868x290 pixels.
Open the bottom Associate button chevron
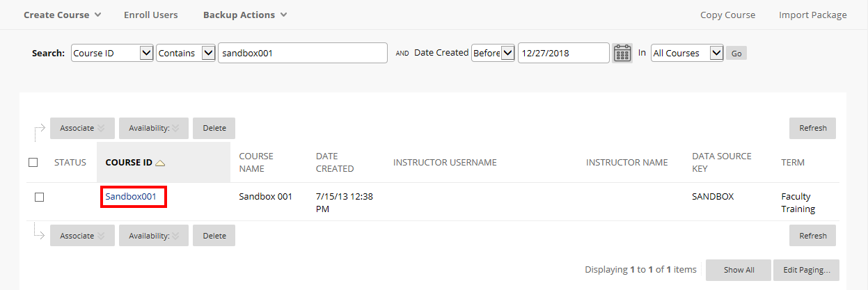101,236
